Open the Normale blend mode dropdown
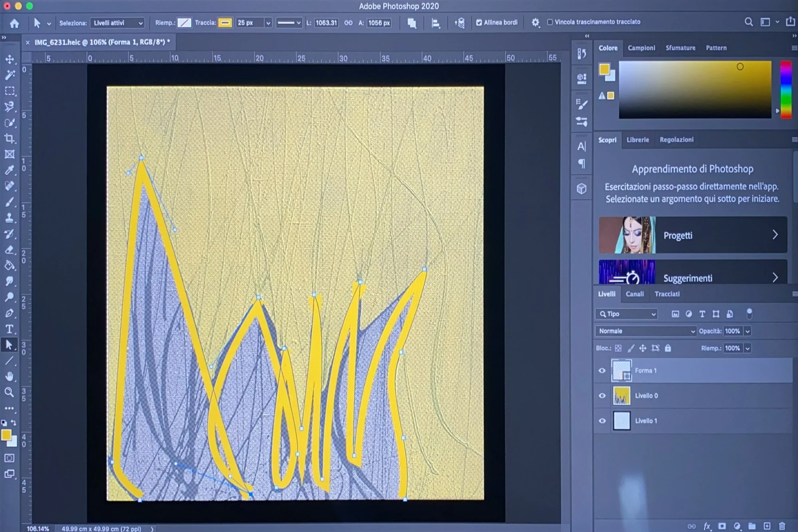The height and width of the screenshot is (532, 798). pos(646,331)
